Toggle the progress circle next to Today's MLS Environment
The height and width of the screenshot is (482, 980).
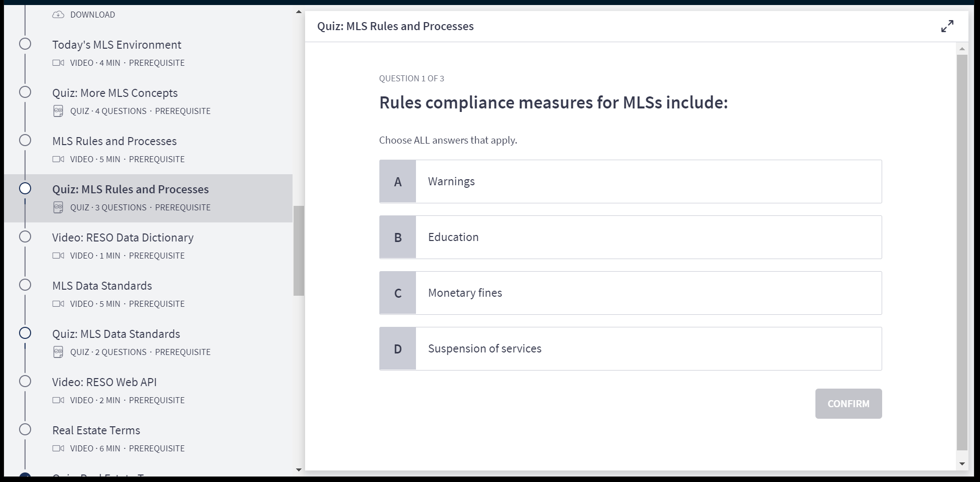click(25, 44)
